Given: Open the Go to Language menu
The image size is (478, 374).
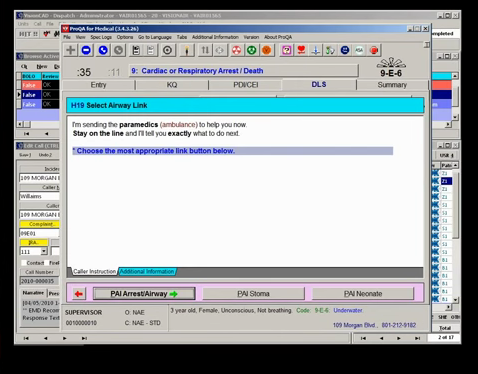Looking at the screenshot, I should click(155, 37).
